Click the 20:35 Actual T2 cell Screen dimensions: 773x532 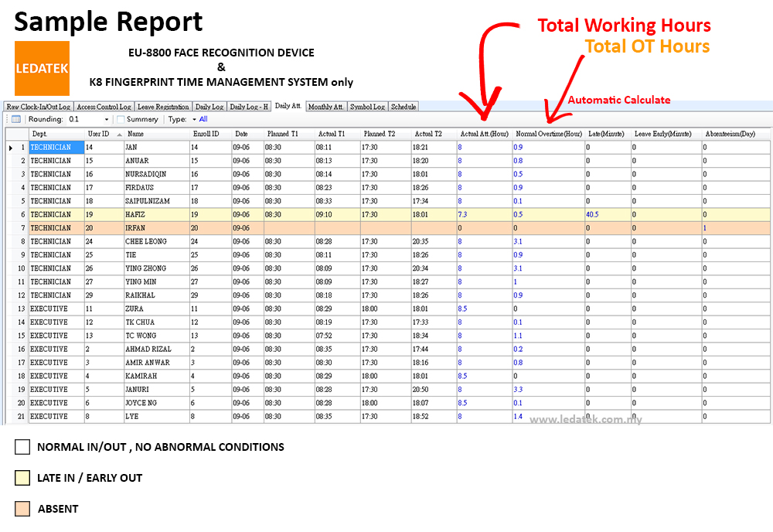tap(434, 241)
